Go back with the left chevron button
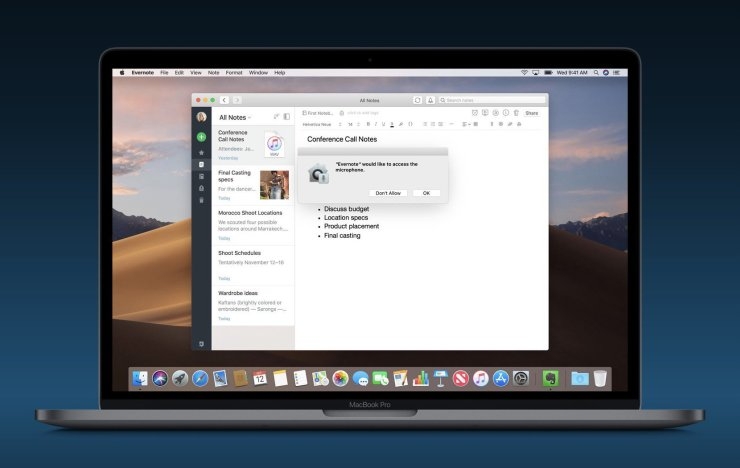The width and height of the screenshot is (740, 468). (224, 100)
